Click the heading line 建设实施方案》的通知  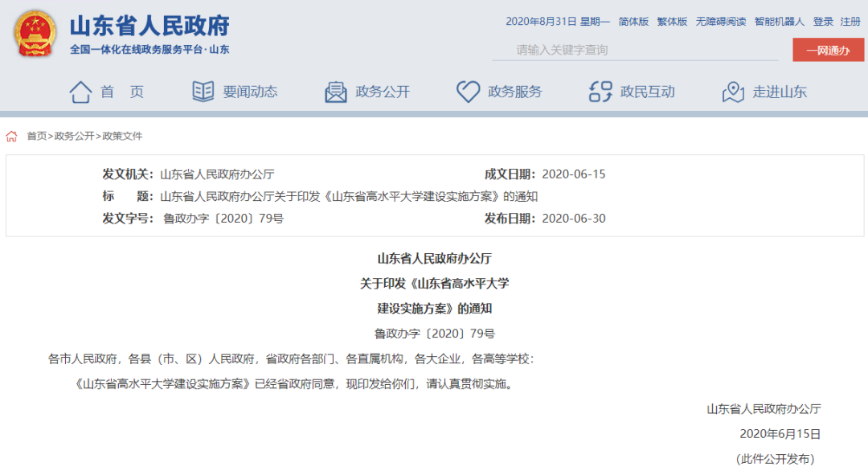[435, 309]
